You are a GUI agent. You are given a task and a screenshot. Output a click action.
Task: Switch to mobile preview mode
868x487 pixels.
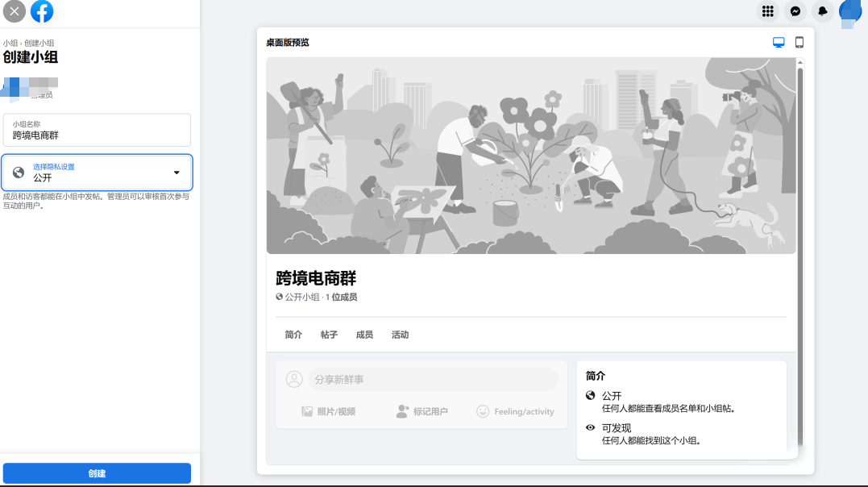799,43
